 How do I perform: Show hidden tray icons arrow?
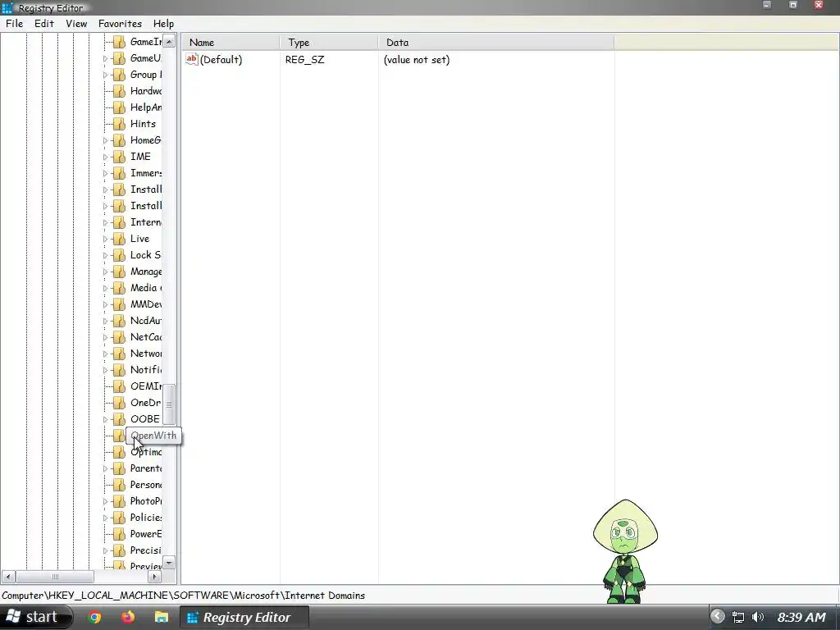(718, 617)
